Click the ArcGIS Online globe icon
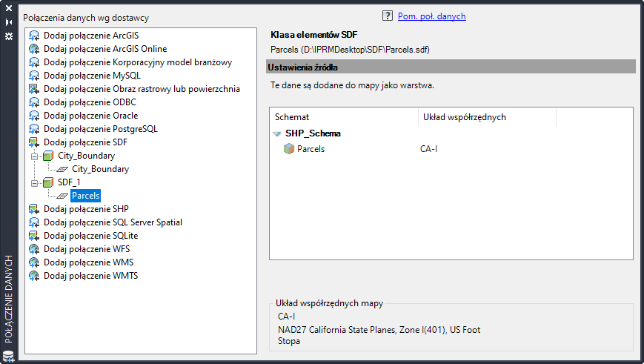This screenshot has width=644, height=364. tap(34, 49)
